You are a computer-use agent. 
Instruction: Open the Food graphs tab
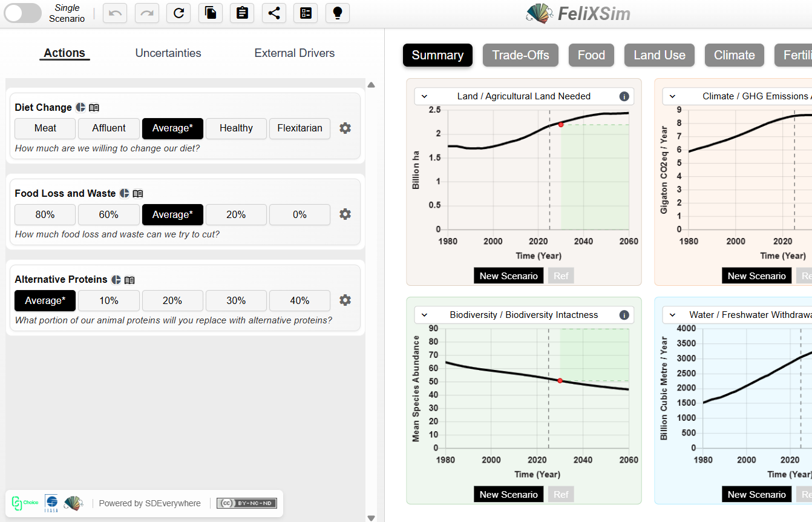tap(591, 55)
